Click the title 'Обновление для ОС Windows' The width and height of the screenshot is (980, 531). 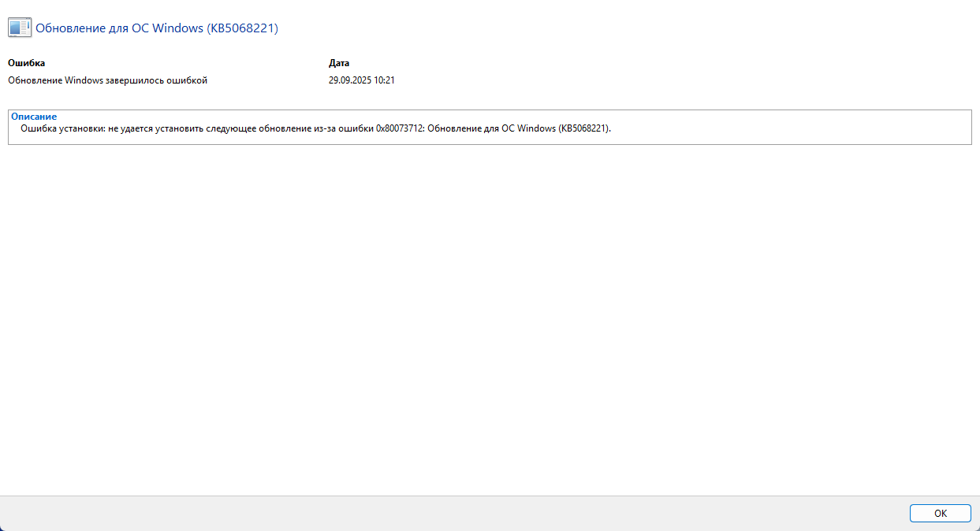pos(118,28)
